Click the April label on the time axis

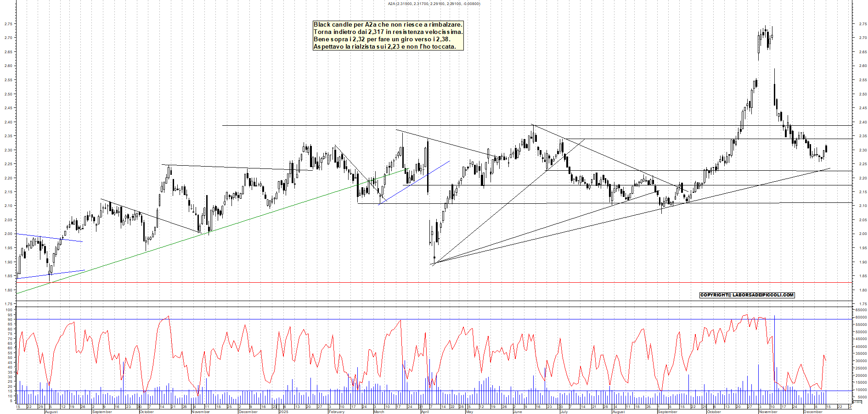(425, 412)
